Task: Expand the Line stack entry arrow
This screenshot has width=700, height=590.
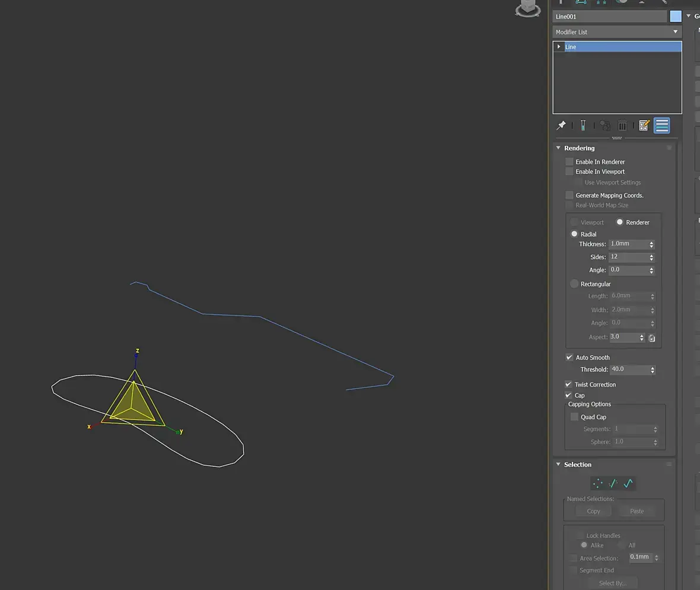Action: (x=558, y=46)
